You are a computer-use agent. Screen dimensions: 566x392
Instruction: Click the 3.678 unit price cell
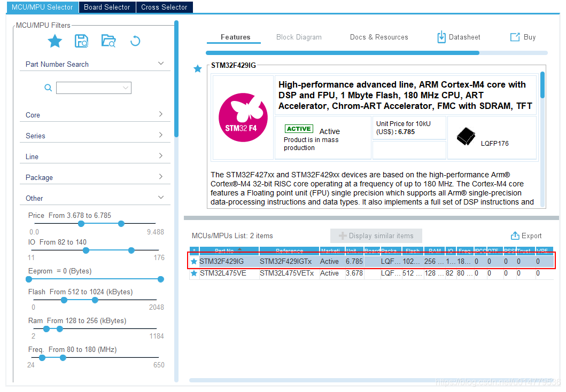click(x=354, y=273)
